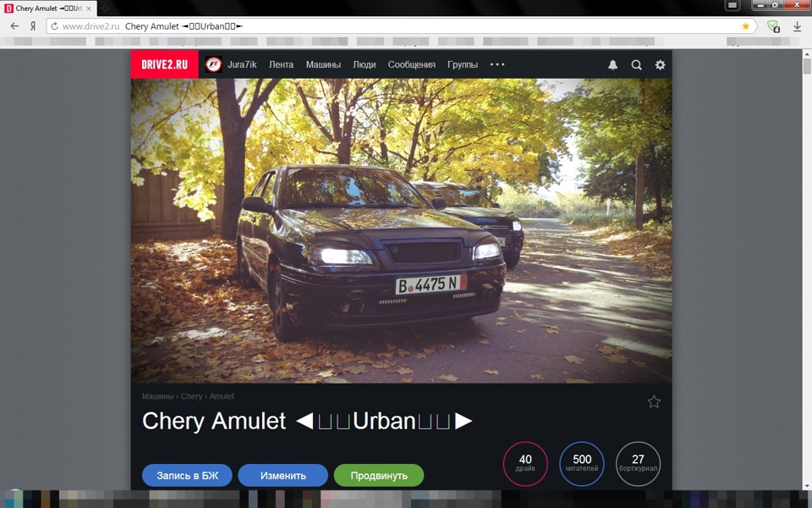Open the green shield protection icon
The image size is (812, 508).
773,26
